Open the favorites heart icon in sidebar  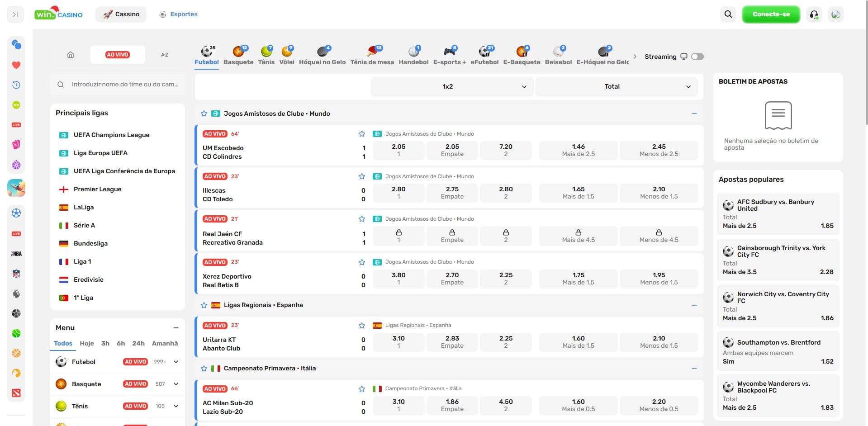tap(16, 65)
